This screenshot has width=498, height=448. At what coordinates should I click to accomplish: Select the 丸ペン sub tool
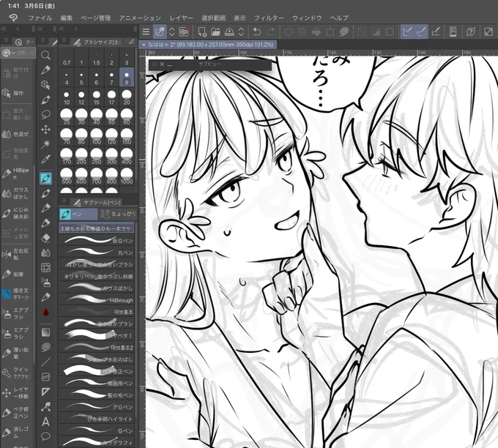[97, 253]
